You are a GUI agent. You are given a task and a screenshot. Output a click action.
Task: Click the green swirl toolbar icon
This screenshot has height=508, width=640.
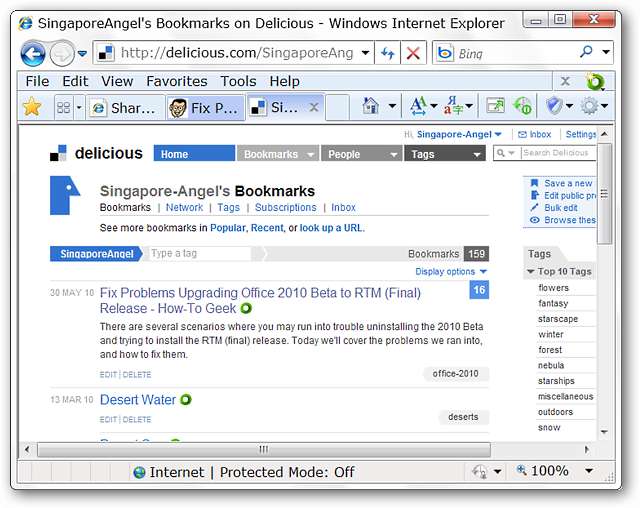click(x=596, y=82)
